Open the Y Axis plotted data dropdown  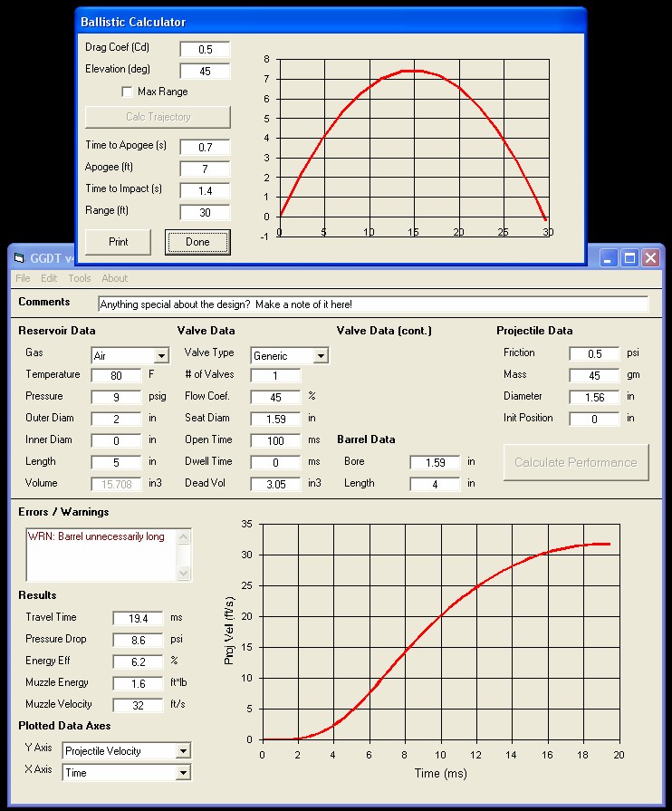click(183, 751)
